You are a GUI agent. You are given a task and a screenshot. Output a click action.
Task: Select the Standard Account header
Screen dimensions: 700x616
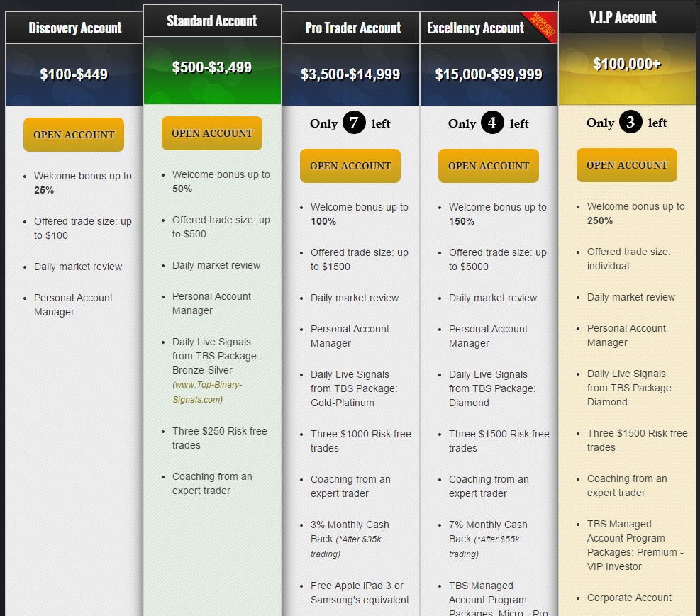pos(212,21)
